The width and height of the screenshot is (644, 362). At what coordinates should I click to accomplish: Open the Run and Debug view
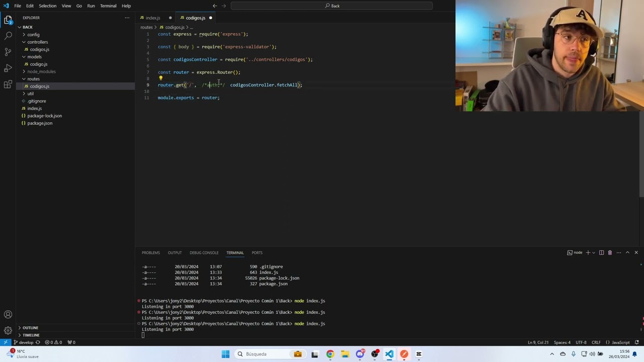click(x=8, y=68)
